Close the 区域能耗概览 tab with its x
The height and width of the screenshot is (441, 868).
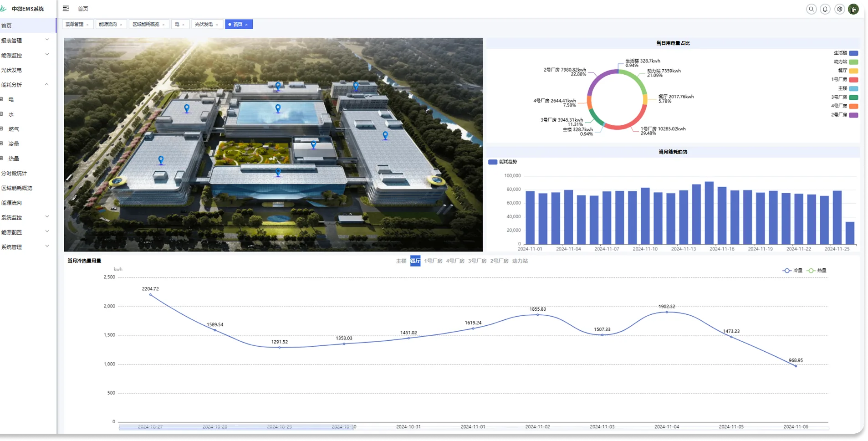pos(163,25)
